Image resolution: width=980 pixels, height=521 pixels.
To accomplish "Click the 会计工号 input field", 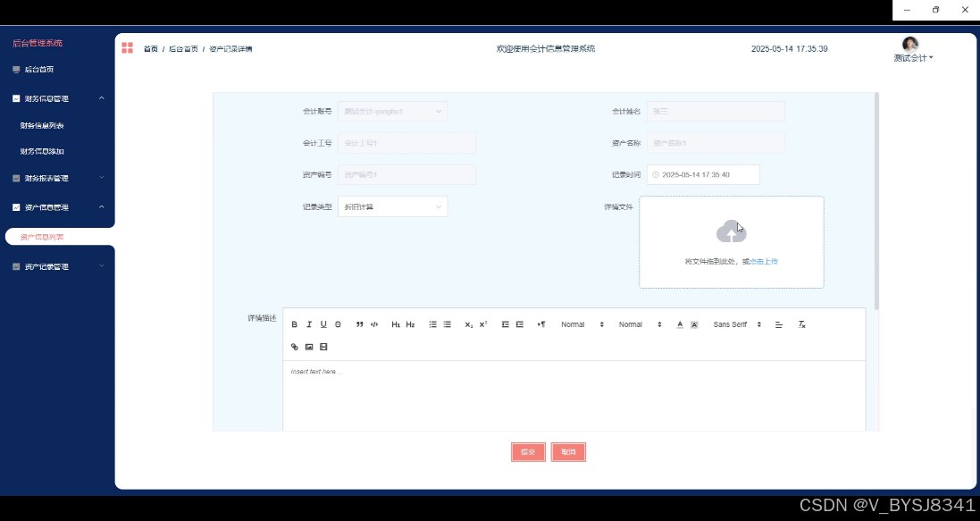I will click(x=406, y=143).
